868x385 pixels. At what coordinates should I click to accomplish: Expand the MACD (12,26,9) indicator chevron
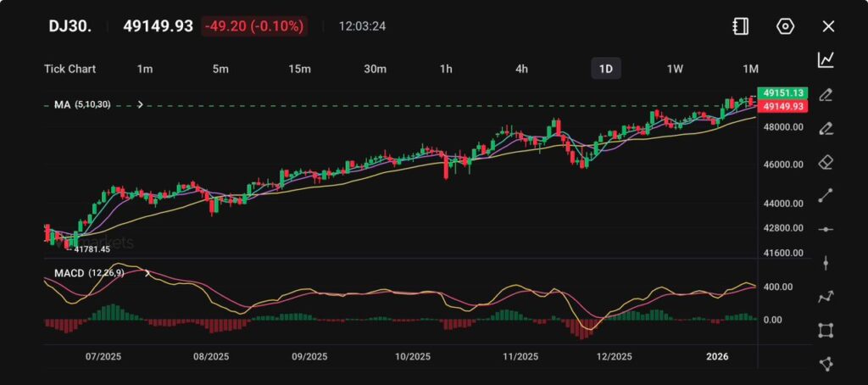(x=148, y=273)
